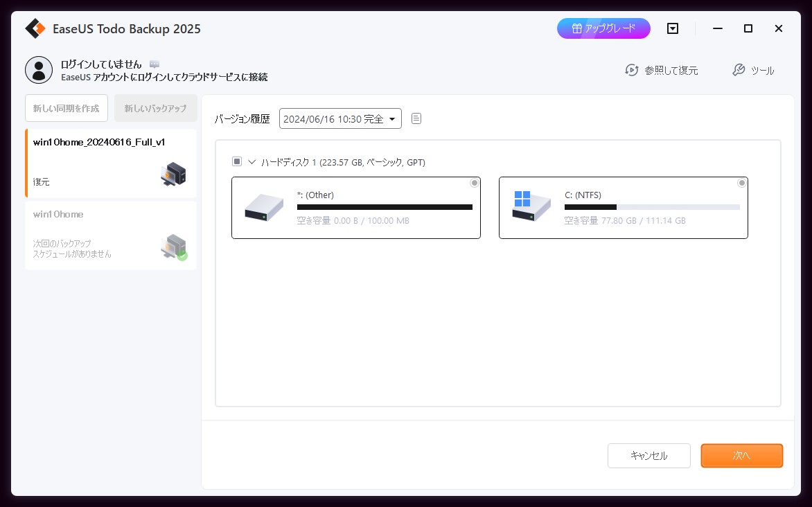Click the win10home backup computer icon
The image size is (812, 507).
coord(174,247)
